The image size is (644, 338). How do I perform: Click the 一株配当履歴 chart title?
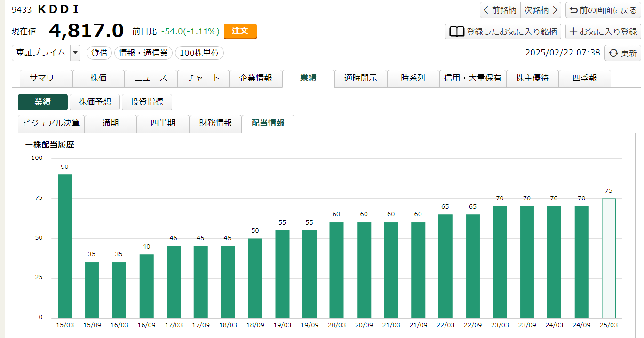coord(50,145)
